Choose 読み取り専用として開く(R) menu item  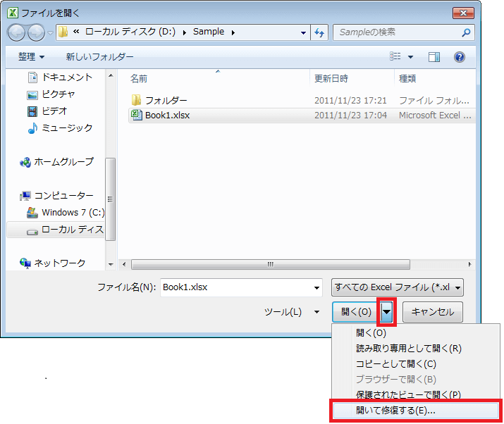(x=416, y=349)
